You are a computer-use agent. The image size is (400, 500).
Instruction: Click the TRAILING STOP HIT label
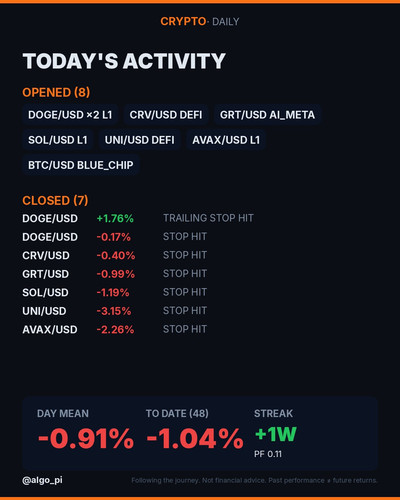tap(208, 218)
